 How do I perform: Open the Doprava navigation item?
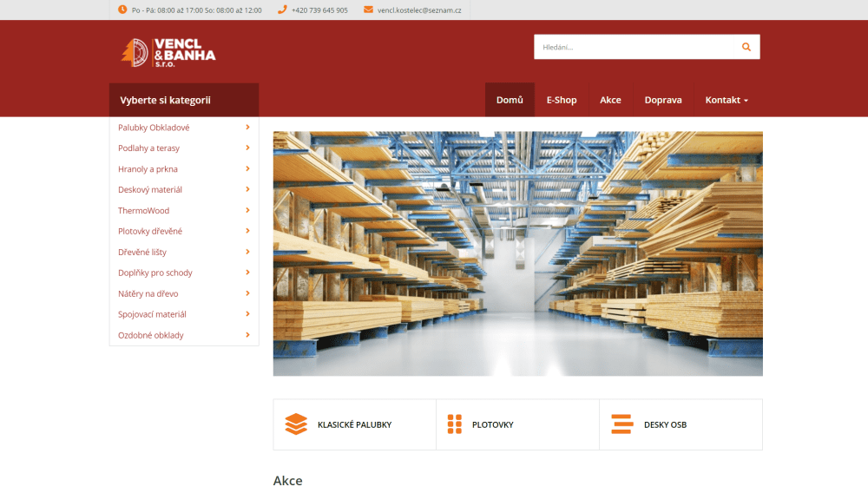(663, 100)
